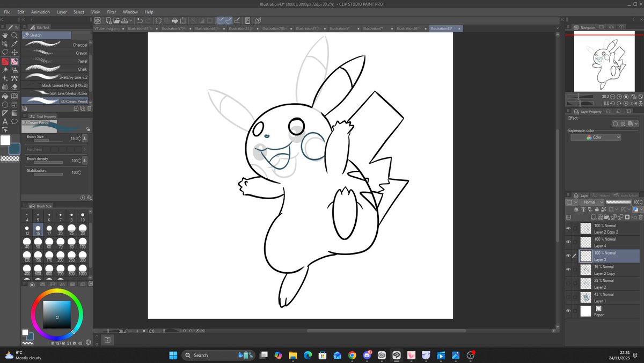The width and height of the screenshot is (644, 363).
Task: Hide Layer 3 using its eye icon
Action: (569, 256)
